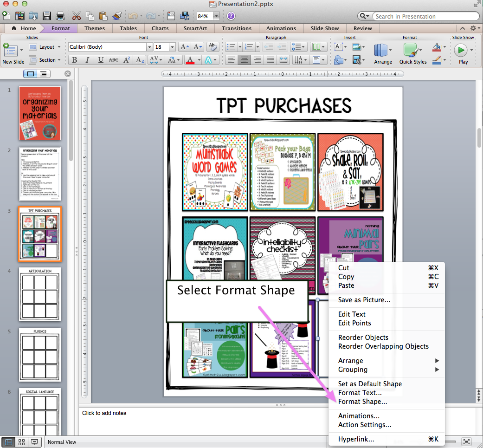
Task: Switch to the Transitions ribbon tab
Action: point(237,28)
